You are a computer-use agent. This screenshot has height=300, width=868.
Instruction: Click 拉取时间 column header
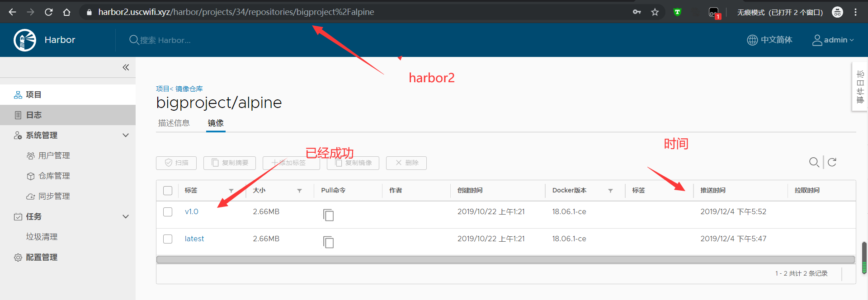[807, 191]
